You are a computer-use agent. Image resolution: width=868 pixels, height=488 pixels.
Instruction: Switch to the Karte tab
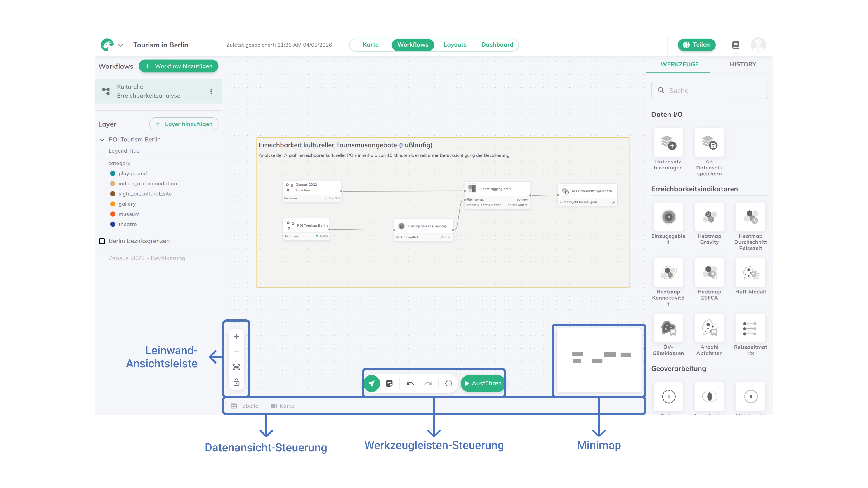click(370, 45)
